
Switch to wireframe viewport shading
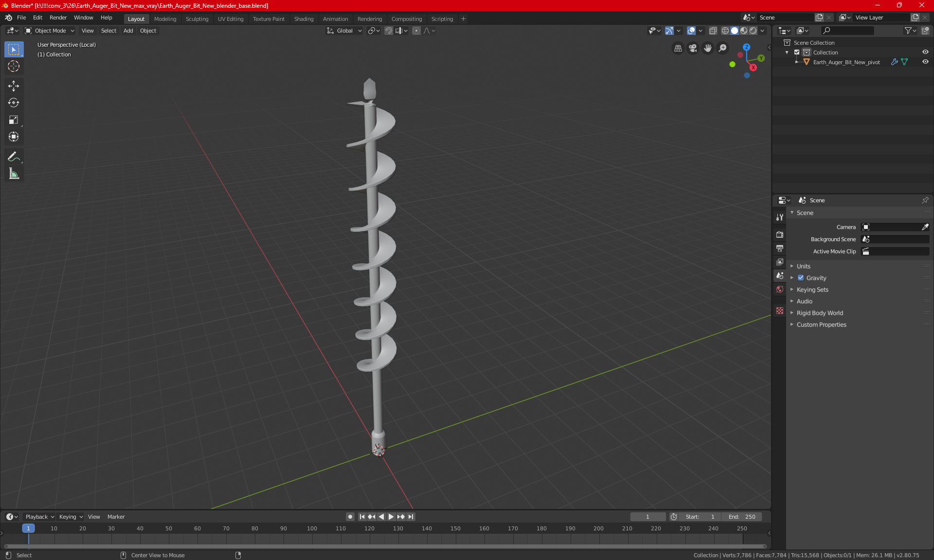(x=725, y=31)
